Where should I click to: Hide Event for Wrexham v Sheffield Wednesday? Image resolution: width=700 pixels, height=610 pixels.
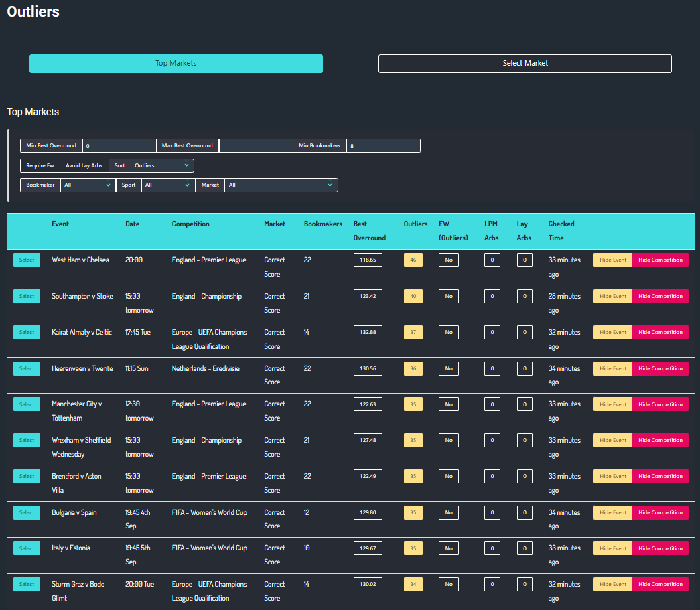(x=613, y=440)
